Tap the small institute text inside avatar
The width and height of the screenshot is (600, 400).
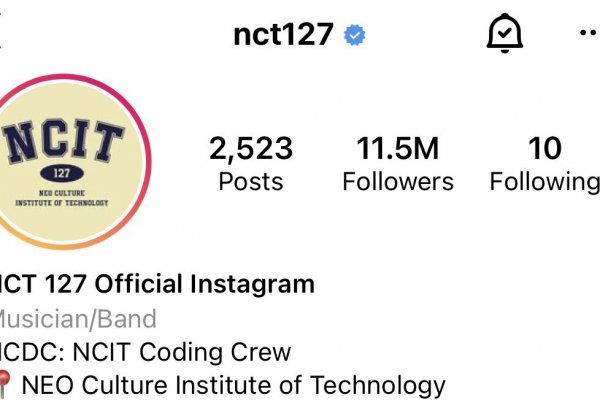click(62, 198)
